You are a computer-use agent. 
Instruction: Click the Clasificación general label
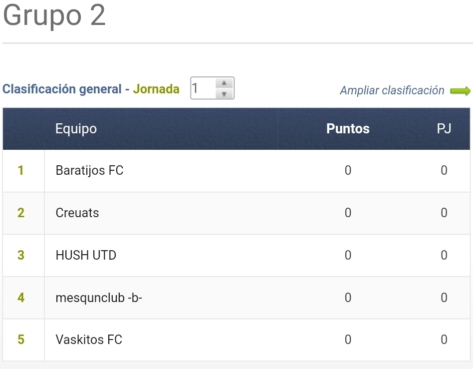[62, 89]
